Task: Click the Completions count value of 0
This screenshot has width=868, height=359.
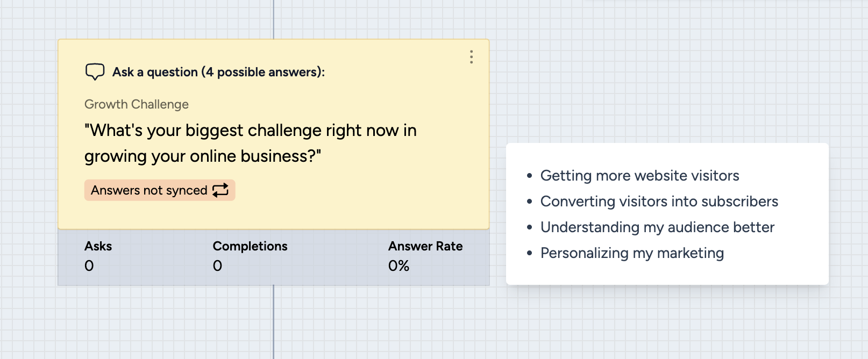Action: tap(217, 266)
